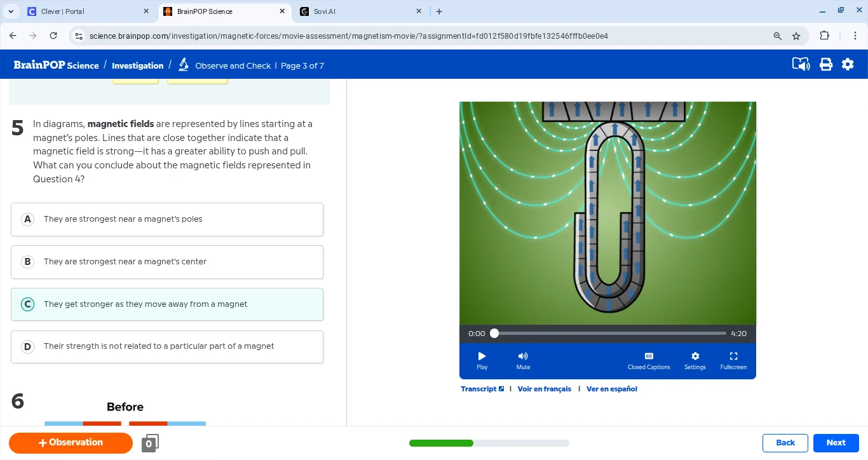Image resolution: width=868 pixels, height=460 pixels.
Task: Open BrainPOP settings gear in header
Action: click(848, 64)
